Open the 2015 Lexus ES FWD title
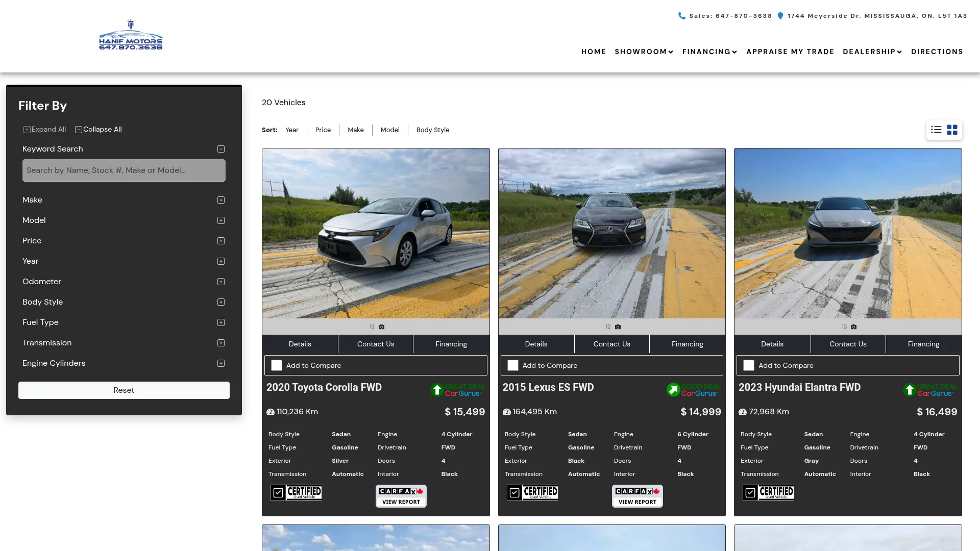980x551 pixels. tap(548, 388)
